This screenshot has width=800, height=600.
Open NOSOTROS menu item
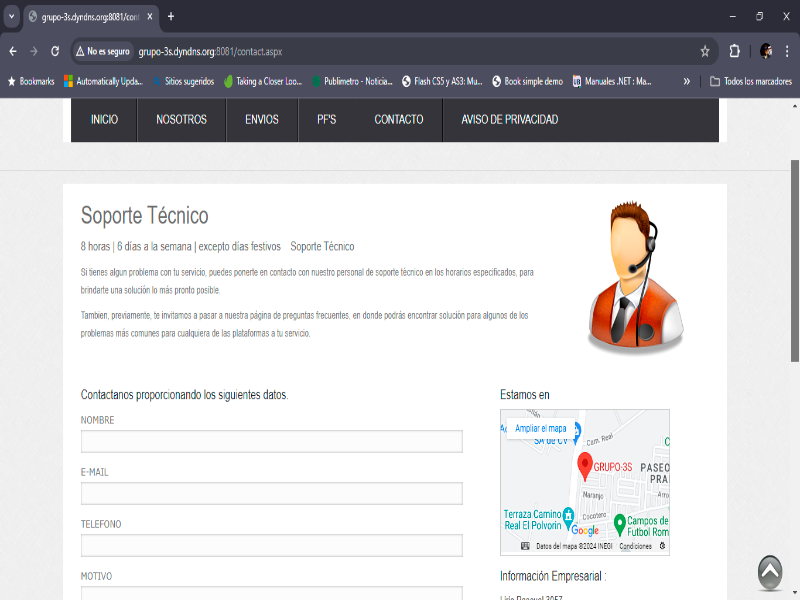coord(182,119)
